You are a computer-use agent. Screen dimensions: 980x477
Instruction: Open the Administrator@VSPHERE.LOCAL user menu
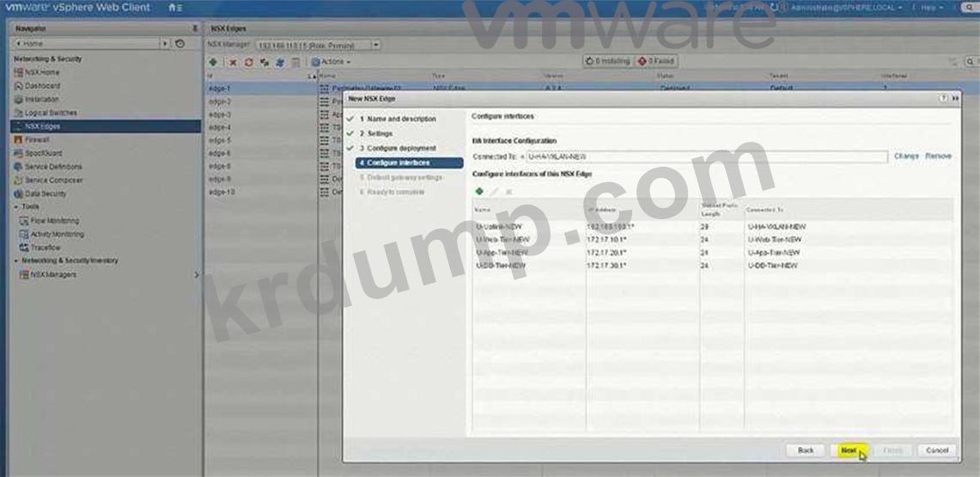click(846, 8)
